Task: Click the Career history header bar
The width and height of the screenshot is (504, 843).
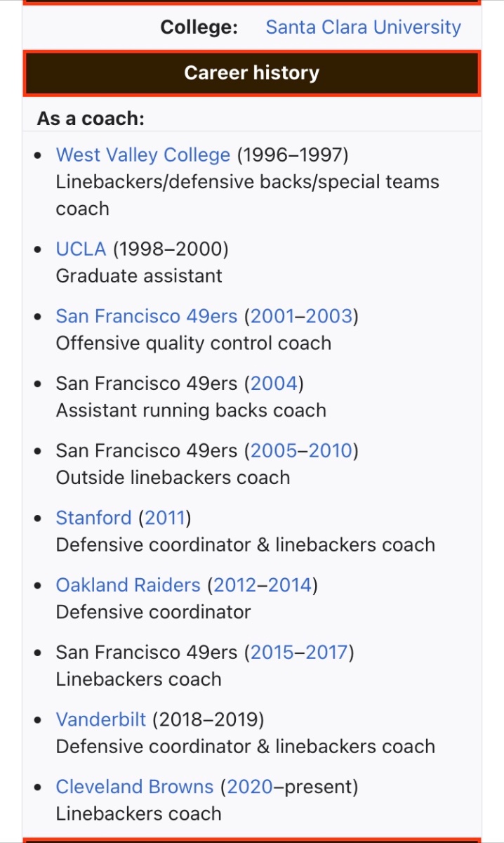Action: pos(252,73)
